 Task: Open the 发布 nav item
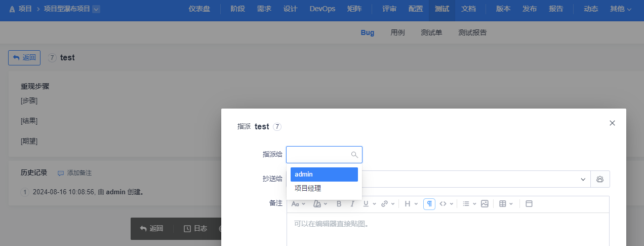tap(530, 9)
